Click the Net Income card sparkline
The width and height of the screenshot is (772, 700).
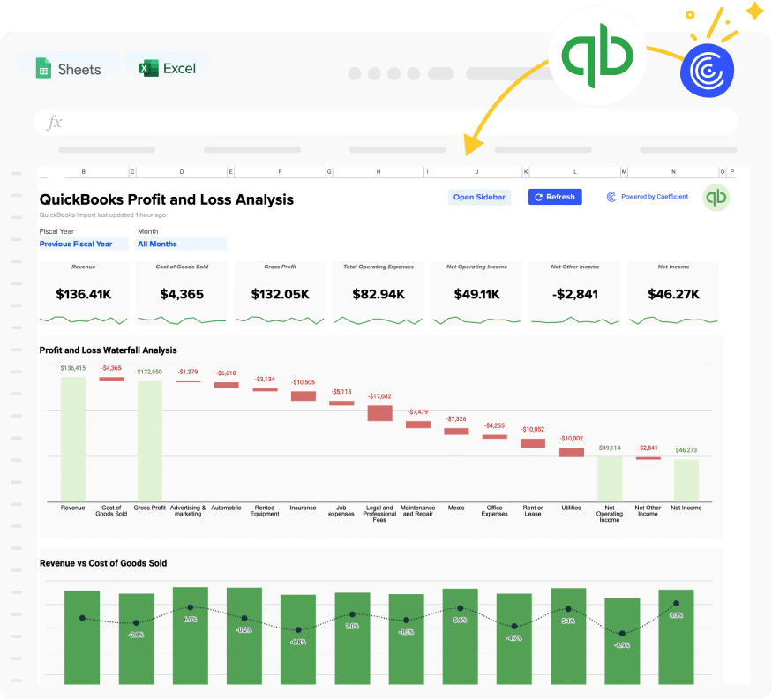coord(673,320)
